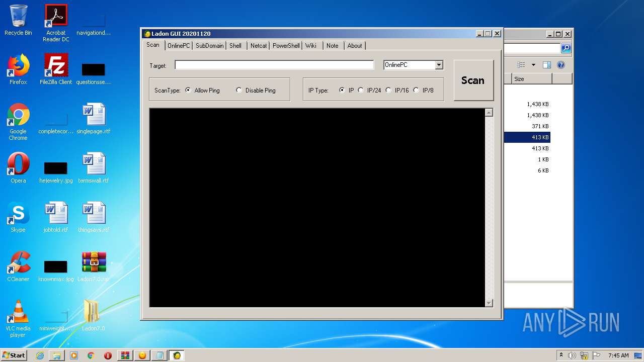Image resolution: width=644 pixels, height=362 pixels.
Task: Open Windows Explorer taskbar button
Action: click(x=57, y=355)
